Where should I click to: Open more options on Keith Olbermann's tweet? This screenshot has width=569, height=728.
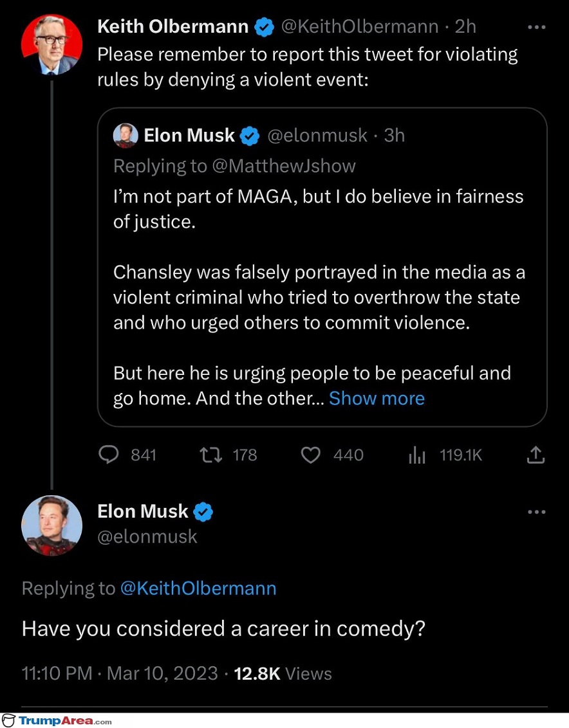tap(536, 27)
